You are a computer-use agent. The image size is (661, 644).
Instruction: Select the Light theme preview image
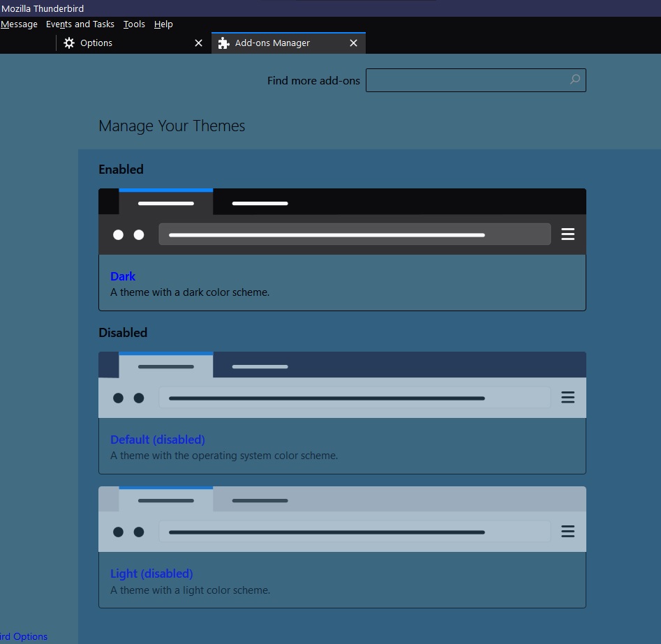pyautogui.click(x=342, y=519)
